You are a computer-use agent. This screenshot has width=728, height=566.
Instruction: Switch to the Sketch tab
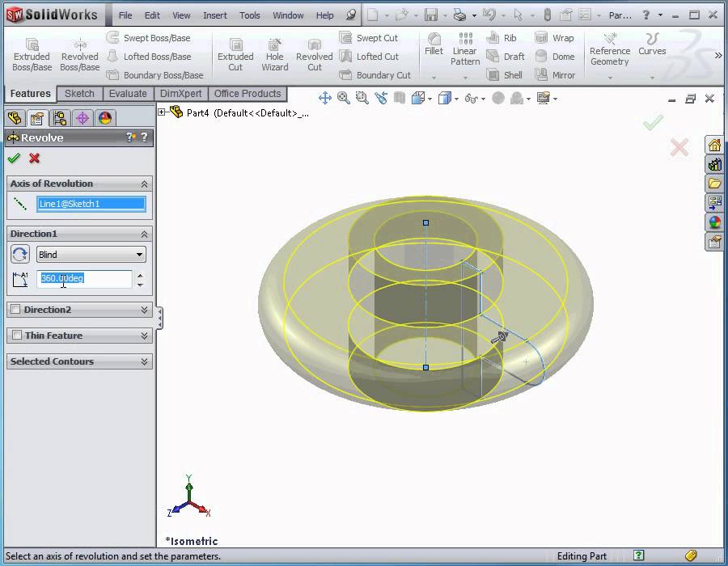click(x=79, y=94)
